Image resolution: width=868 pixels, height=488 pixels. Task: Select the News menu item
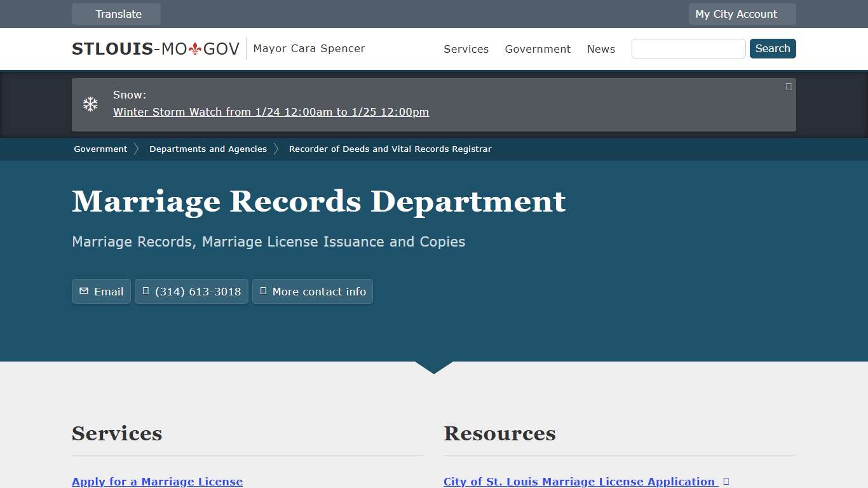point(600,49)
